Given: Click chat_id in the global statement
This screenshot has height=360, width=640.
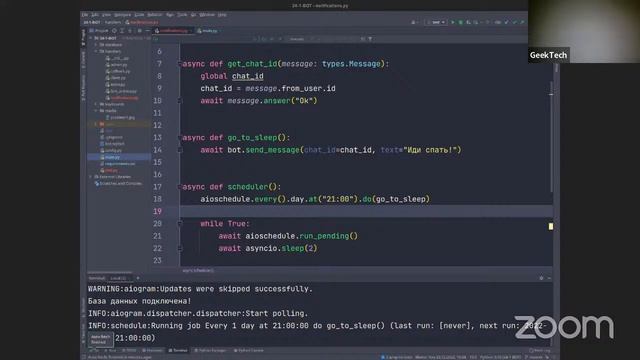Looking at the screenshot, I should [248, 76].
